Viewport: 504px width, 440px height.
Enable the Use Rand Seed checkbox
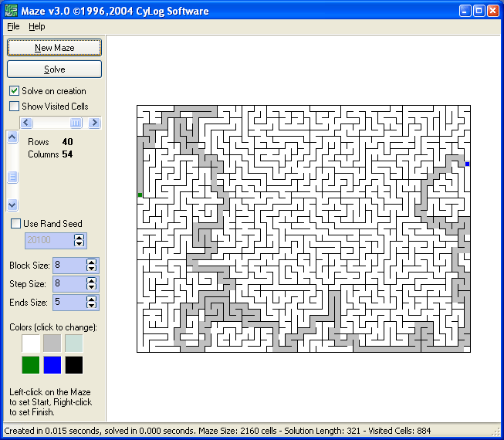click(15, 223)
